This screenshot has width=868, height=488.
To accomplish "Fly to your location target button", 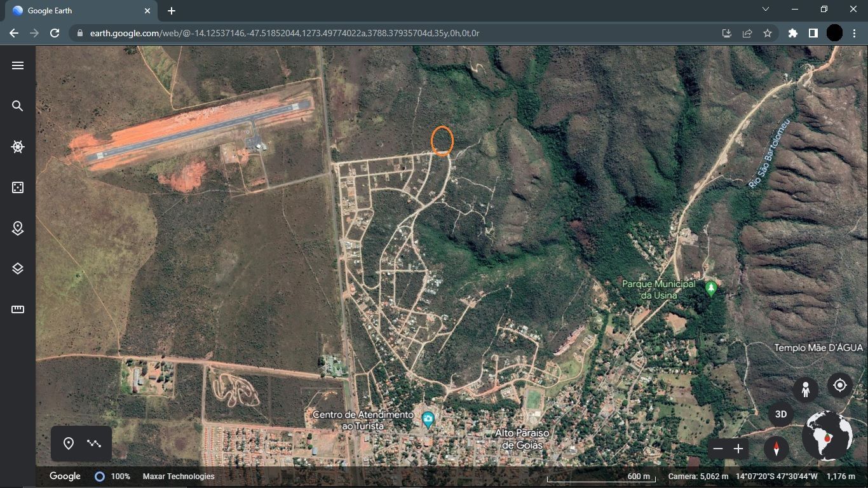I will tap(840, 385).
